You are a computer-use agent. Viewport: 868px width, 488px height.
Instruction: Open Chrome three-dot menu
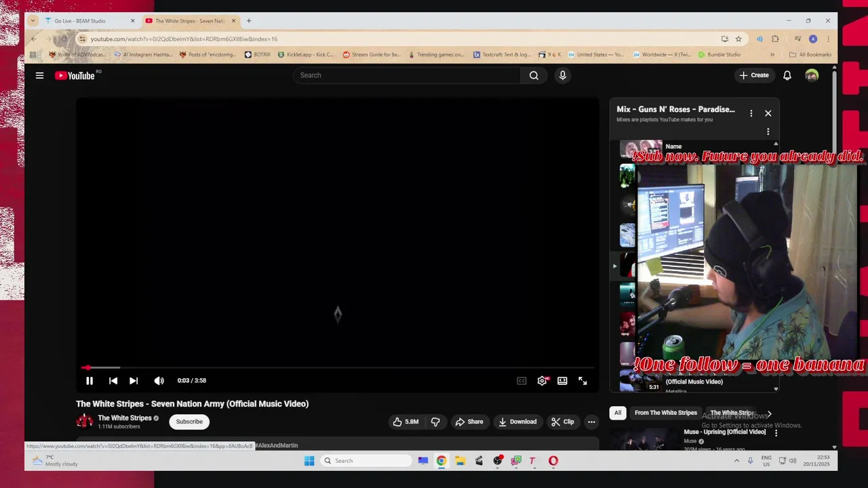pyautogui.click(x=828, y=39)
